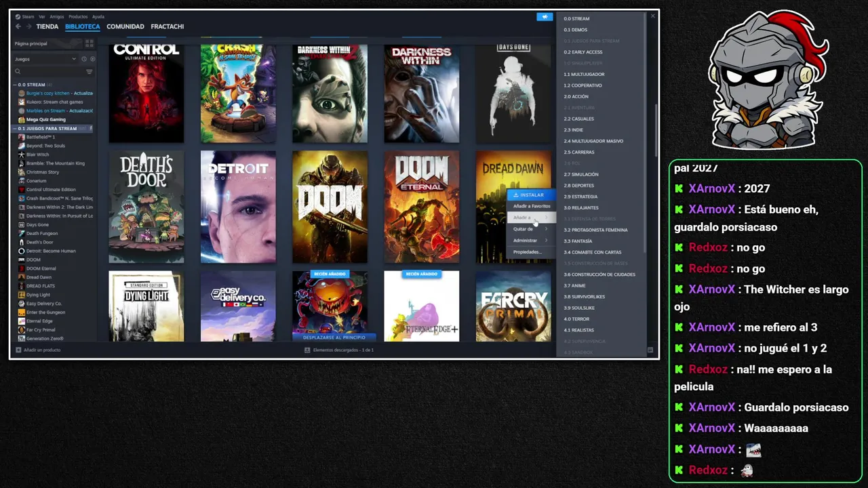The image size is (868, 488).
Task: Expand the Añadir a submenu
Action: click(531, 218)
